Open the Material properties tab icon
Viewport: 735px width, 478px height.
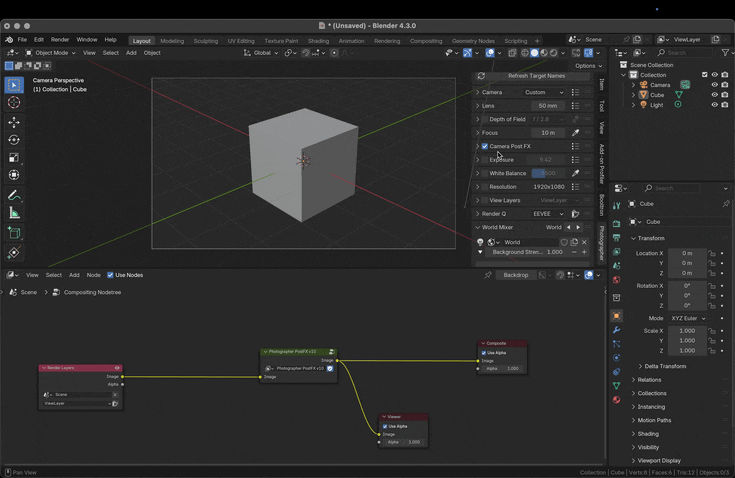coord(616,400)
